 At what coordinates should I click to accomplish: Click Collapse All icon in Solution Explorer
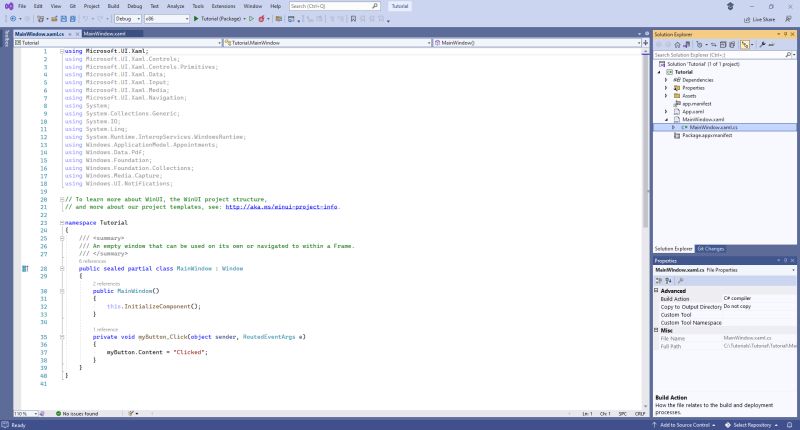[723, 45]
